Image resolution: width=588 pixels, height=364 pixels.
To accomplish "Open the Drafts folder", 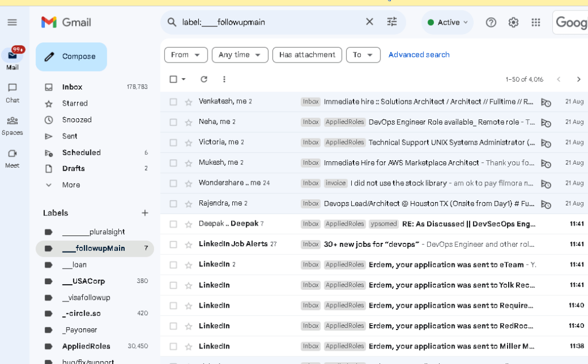I will tap(95, 169).
